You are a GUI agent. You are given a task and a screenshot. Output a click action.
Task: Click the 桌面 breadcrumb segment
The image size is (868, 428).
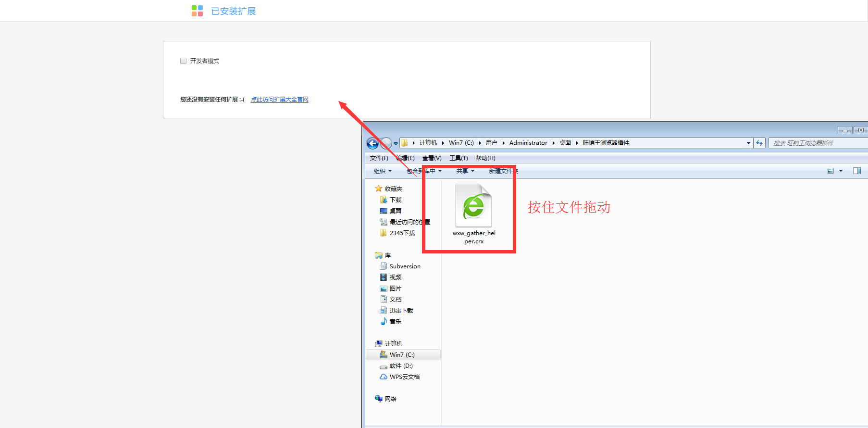tap(565, 143)
